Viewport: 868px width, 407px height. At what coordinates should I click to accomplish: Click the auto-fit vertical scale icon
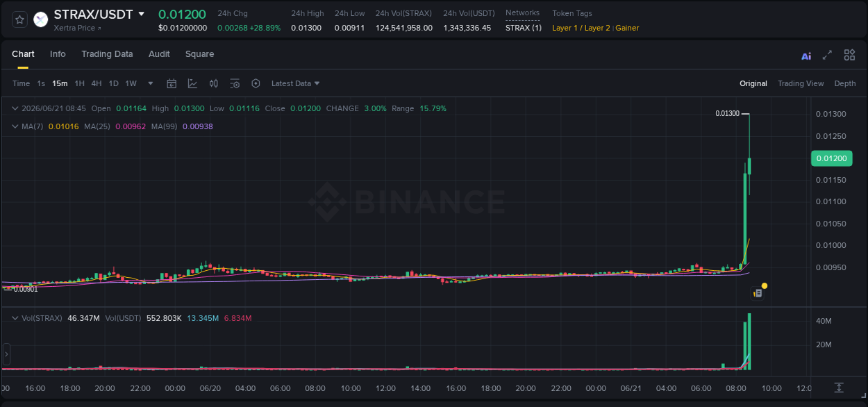pos(839,388)
